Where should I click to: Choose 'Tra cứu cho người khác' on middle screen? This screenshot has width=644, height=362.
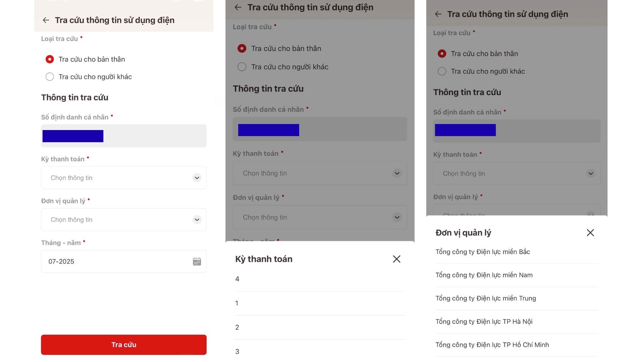click(x=283, y=67)
